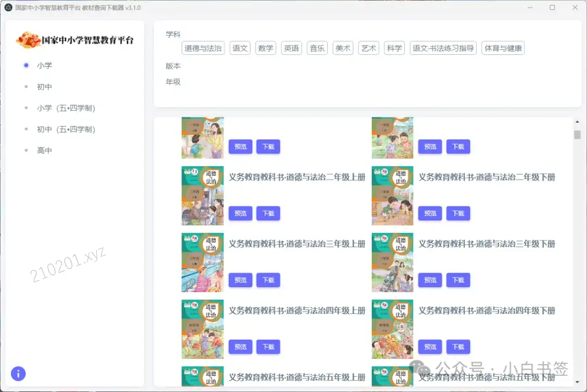Click the 版本 filter label
Screen dimensions: 587x392
pyautogui.click(x=173, y=66)
